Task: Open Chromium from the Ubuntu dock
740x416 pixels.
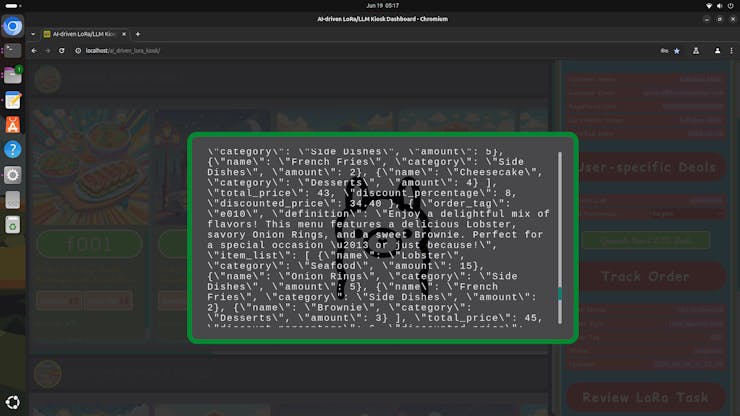Action: point(13,26)
